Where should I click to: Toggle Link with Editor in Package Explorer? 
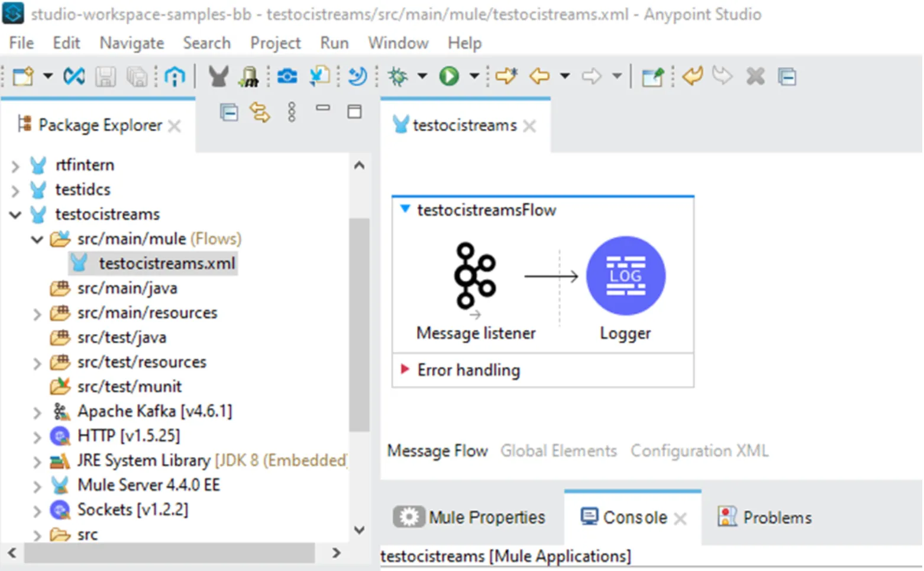[x=260, y=112]
